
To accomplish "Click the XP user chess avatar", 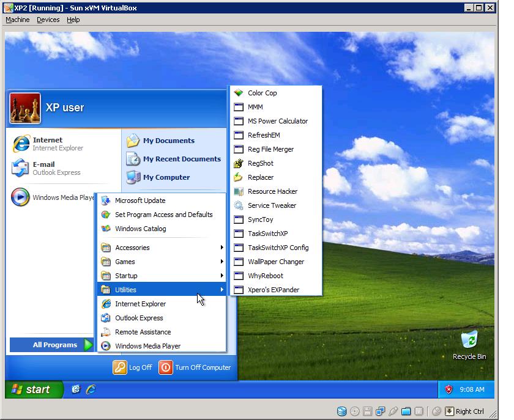I will tap(25, 108).
